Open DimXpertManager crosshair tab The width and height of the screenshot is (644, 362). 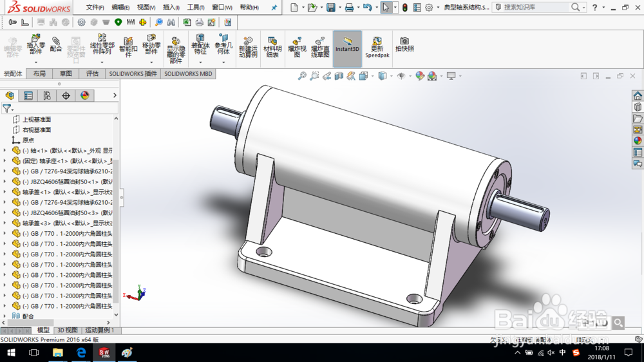(x=66, y=96)
